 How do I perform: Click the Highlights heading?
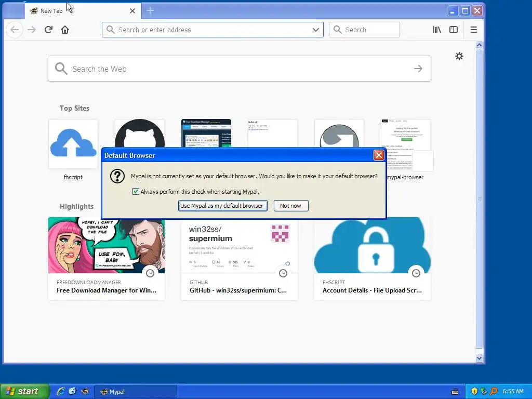(77, 207)
